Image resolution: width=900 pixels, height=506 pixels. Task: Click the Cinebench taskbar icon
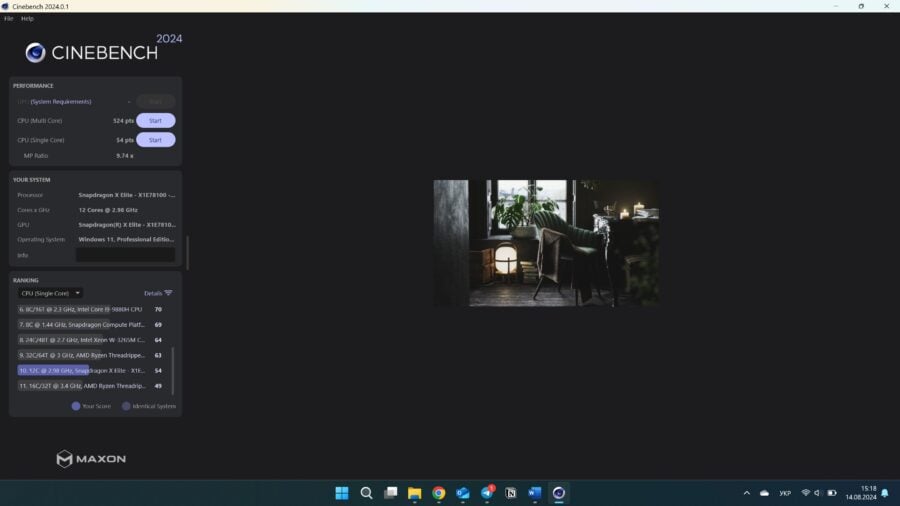[559, 493]
